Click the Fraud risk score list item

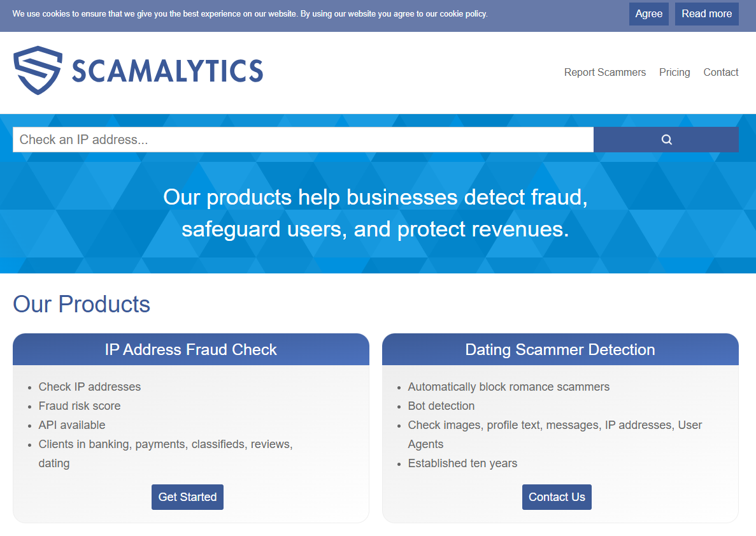click(79, 405)
